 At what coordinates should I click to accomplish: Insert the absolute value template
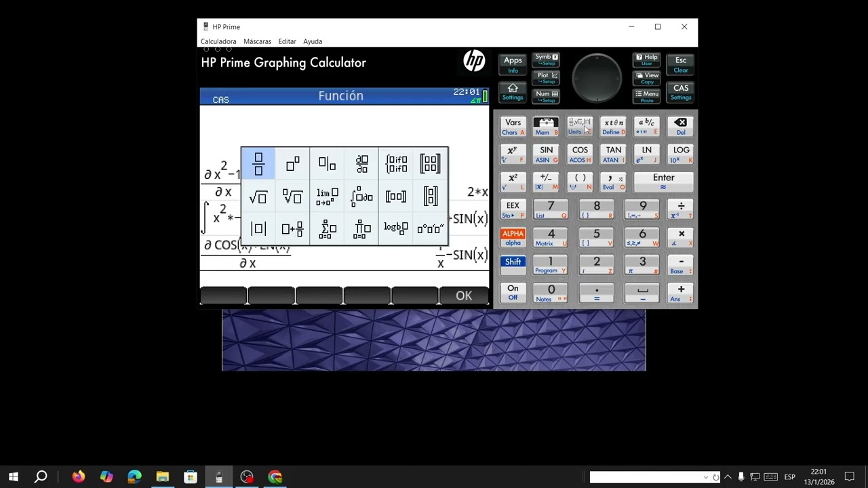258,228
